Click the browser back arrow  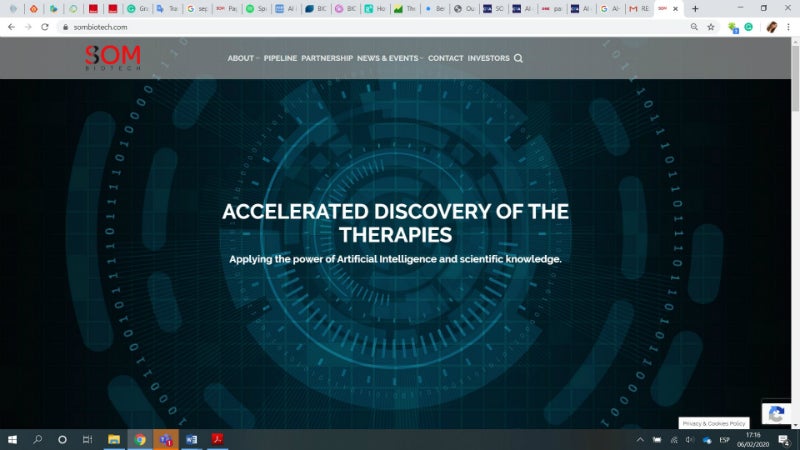click(11, 27)
